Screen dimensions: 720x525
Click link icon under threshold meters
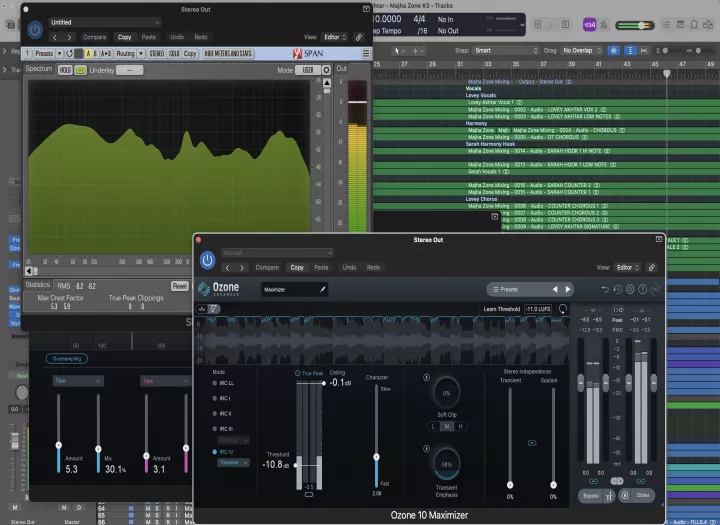tap(309, 495)
